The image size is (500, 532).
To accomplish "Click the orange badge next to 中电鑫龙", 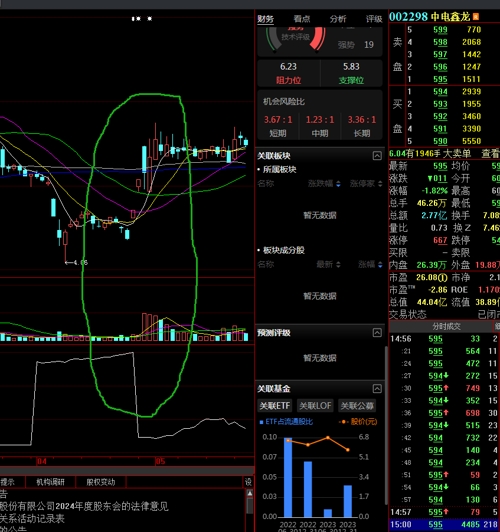I will point(476,16).
